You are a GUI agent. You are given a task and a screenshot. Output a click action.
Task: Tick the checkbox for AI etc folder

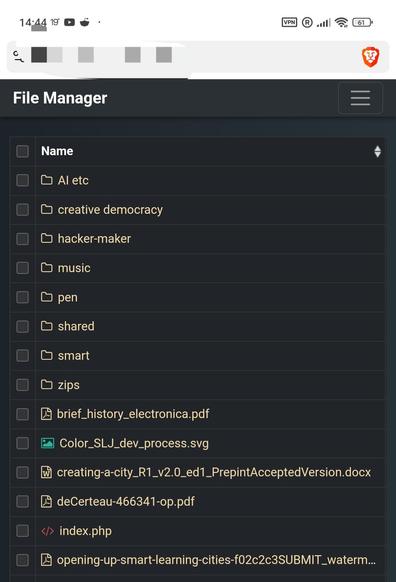(22, 180)
